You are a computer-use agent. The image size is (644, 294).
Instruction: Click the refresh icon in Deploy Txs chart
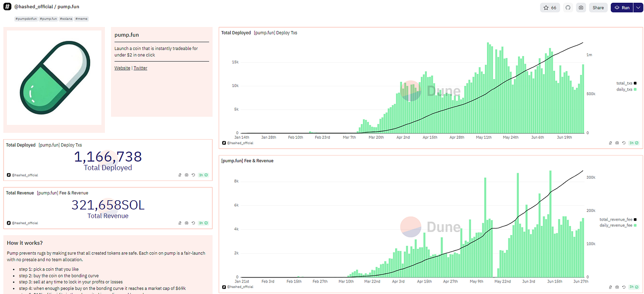[624, 143]
